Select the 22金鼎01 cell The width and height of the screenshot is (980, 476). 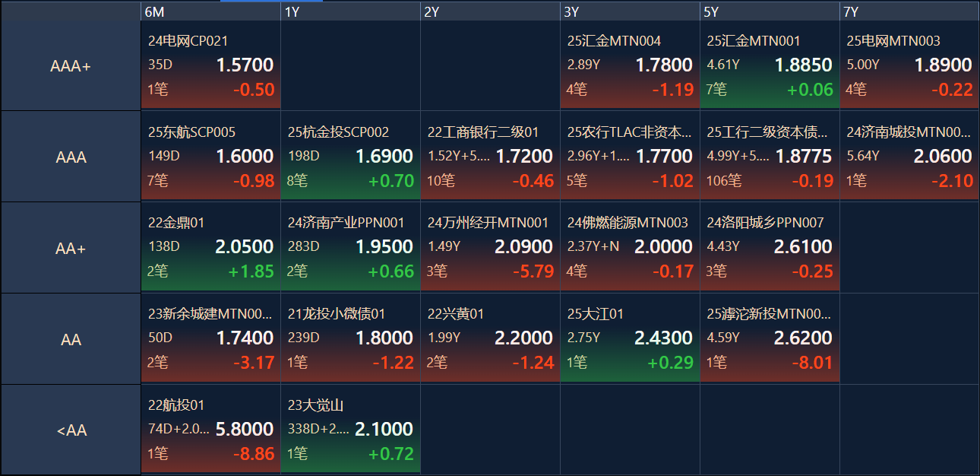(211, 247)
